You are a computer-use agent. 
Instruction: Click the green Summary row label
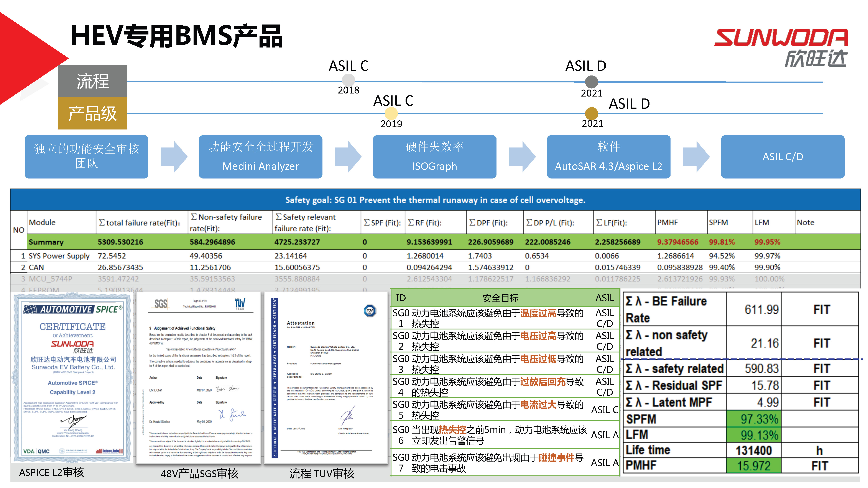(x=46, y=242)
